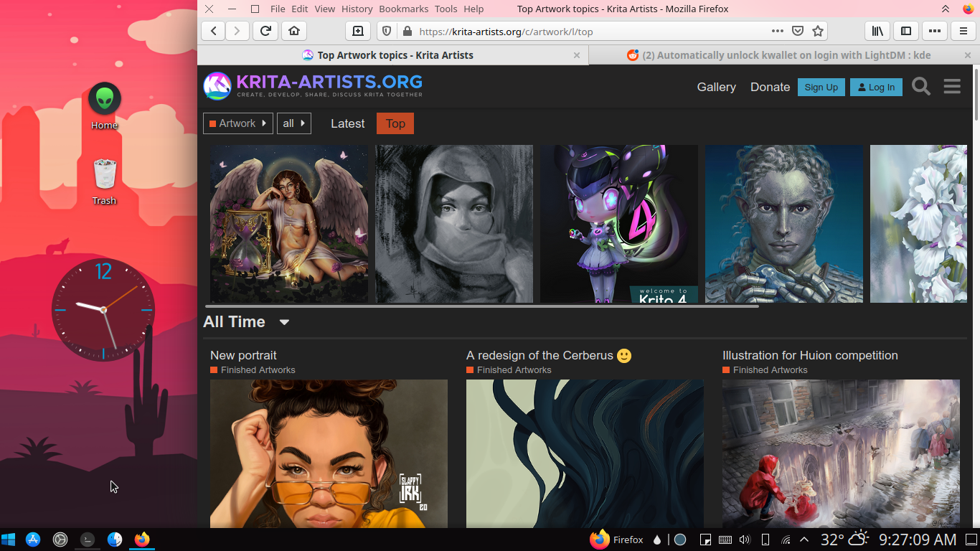Show hidden system tray icons arrow
This screenshot has height=551, width=980.
pos(804,540)
